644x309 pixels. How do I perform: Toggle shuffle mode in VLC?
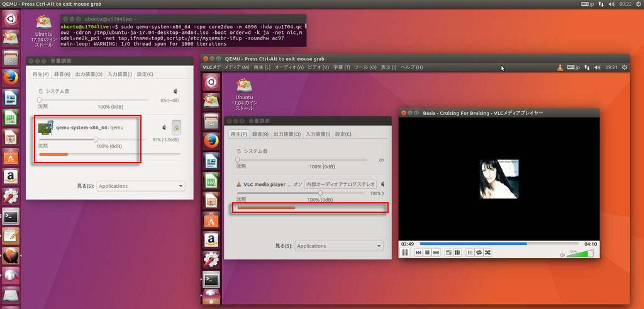click(x=487, y=252)
